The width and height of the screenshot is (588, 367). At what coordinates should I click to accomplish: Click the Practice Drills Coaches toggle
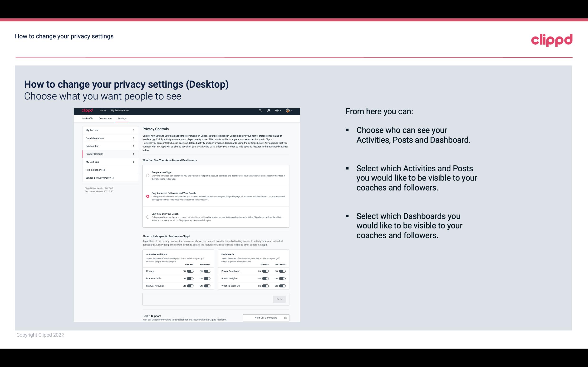click(x=190, y=279)
